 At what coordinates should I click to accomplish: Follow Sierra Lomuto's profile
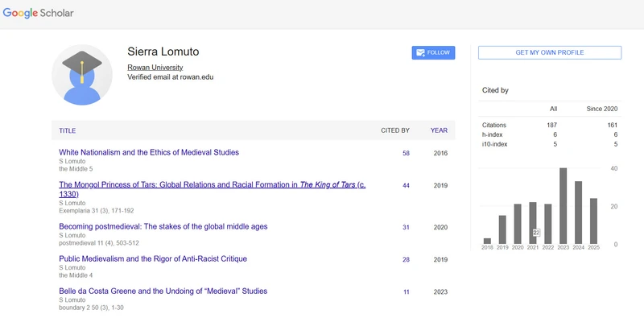(x=433, y=52)
